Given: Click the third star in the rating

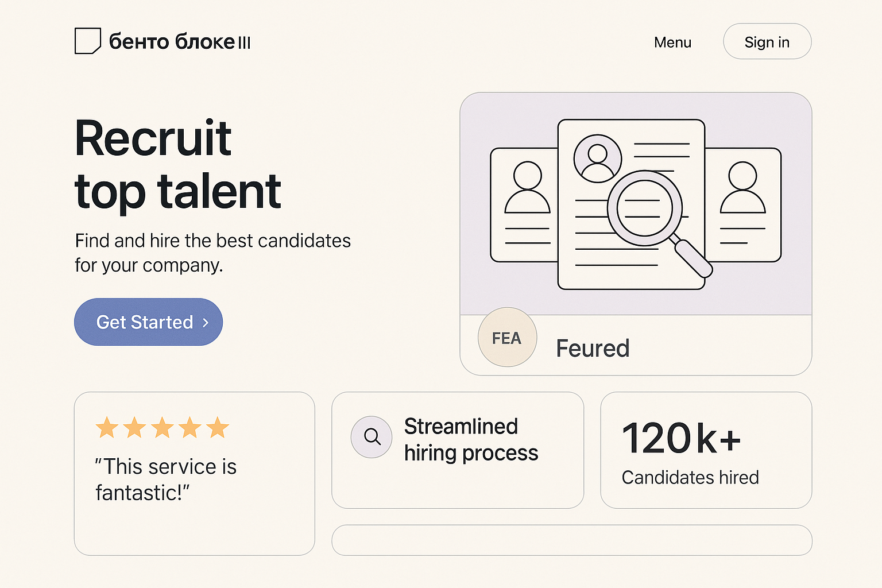Looking at the screenshot, I should pyautogui.click(x=163, y=428).
